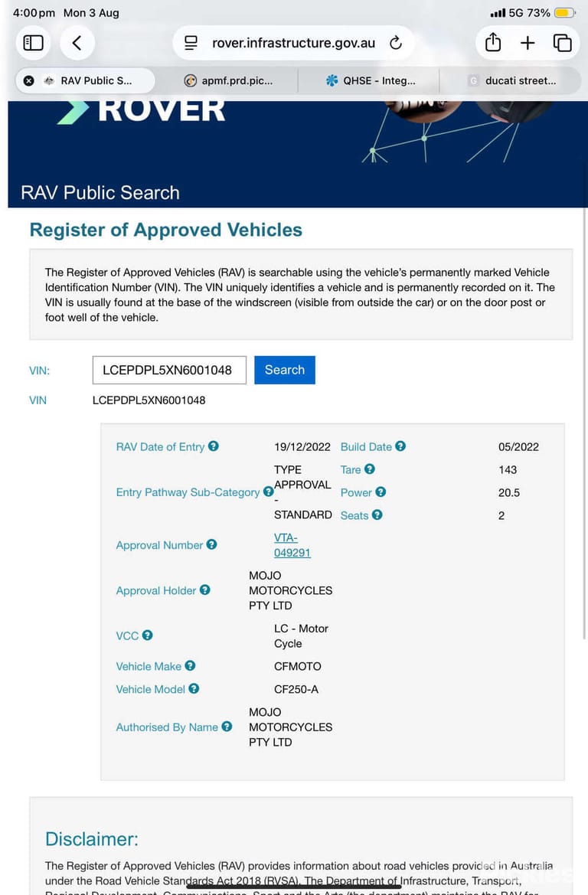The image size is (588, 895).
Task: Click the help icon beside Entry Pathway Sub-Category
Action: (x=268, y=492)
